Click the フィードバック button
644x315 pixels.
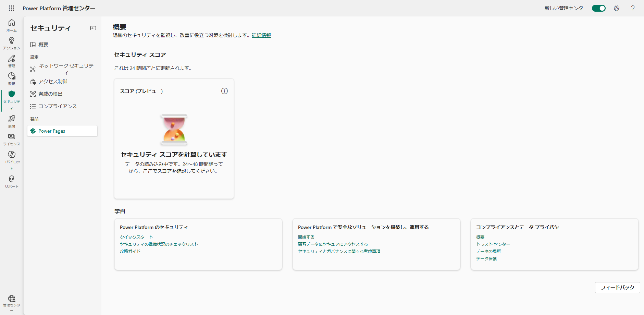618,288
